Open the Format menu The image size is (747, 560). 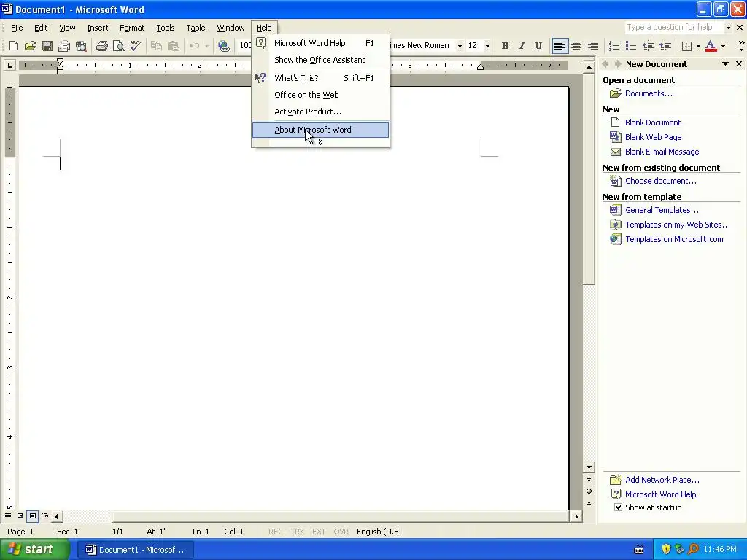click(x=132, y=28)
